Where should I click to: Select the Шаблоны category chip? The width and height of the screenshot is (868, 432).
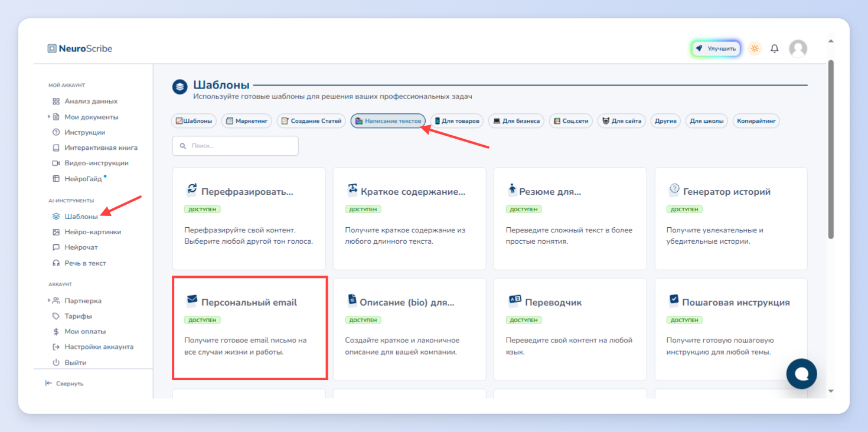[194, 121]
